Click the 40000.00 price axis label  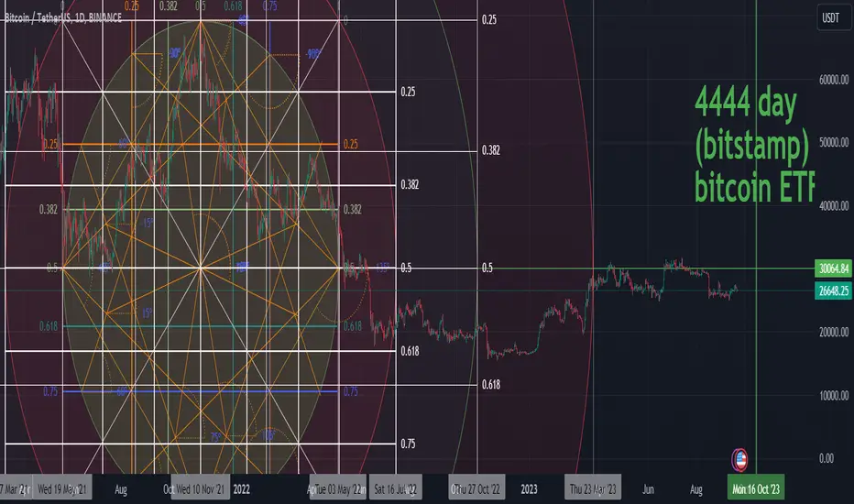coord(834,205)
